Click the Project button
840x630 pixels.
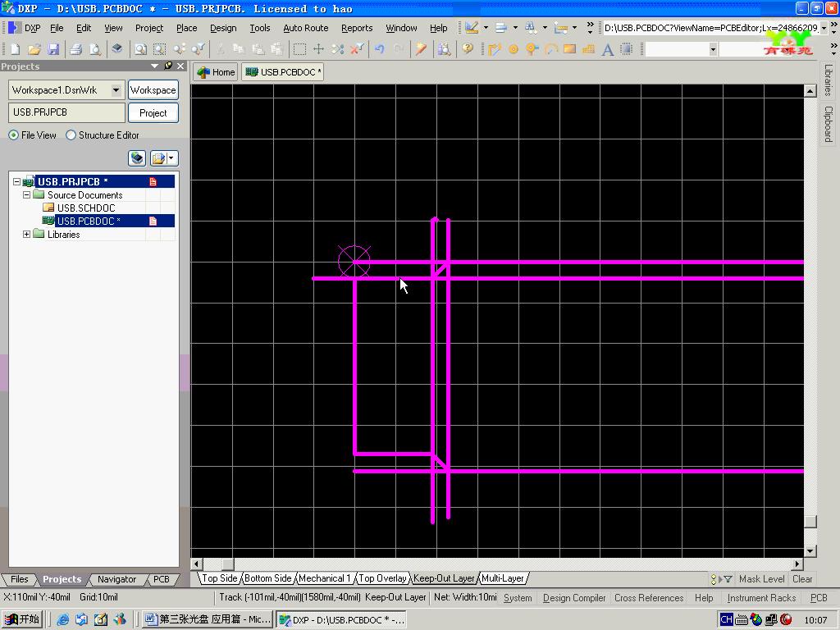(x=153, y=113)
